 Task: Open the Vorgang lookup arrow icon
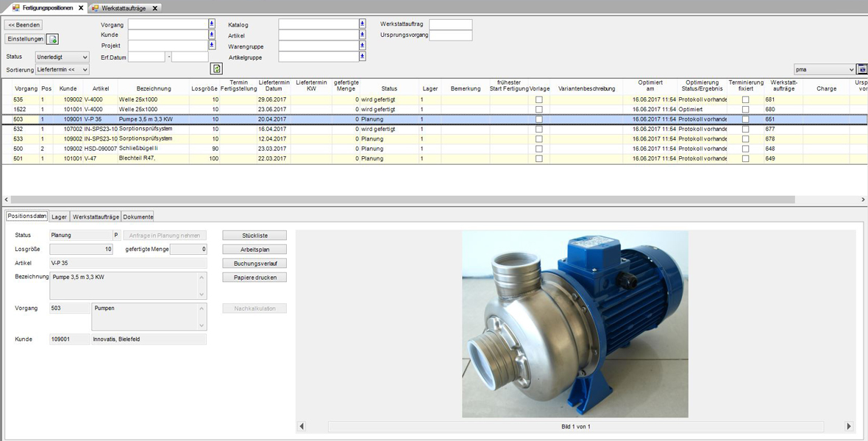(x=212, y=24)
